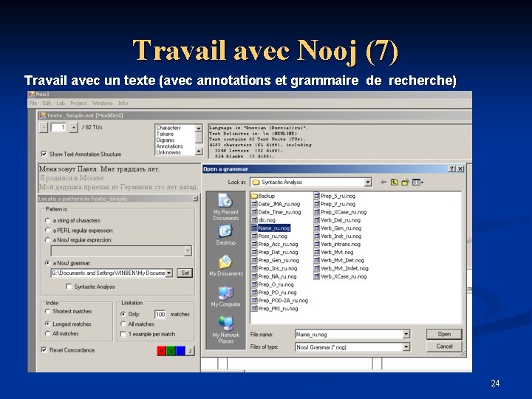Select All matches under Limitation
The height and width of the screenshot is (399, 532).
(x=123, y=324)
